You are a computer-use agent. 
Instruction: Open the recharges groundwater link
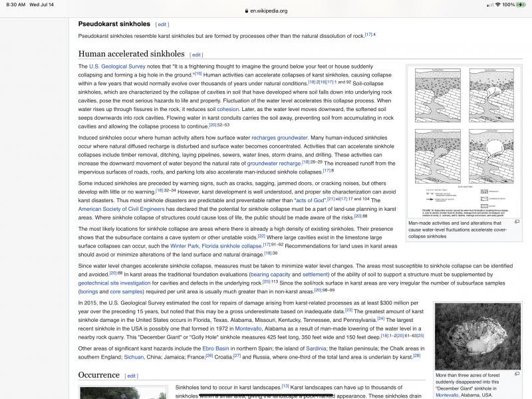(279, 138)
